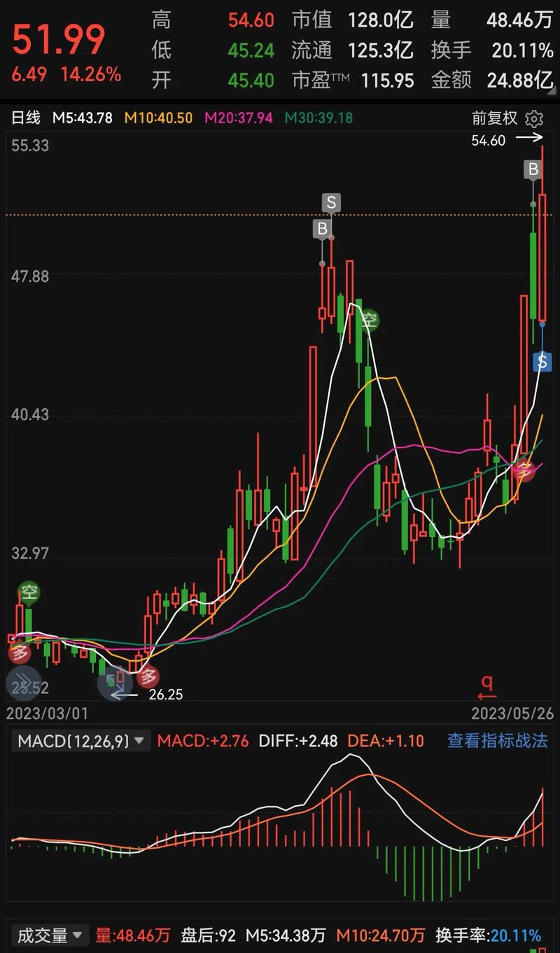
Task: Click the gray S sell marker above March peak
Action: (331, 203)
